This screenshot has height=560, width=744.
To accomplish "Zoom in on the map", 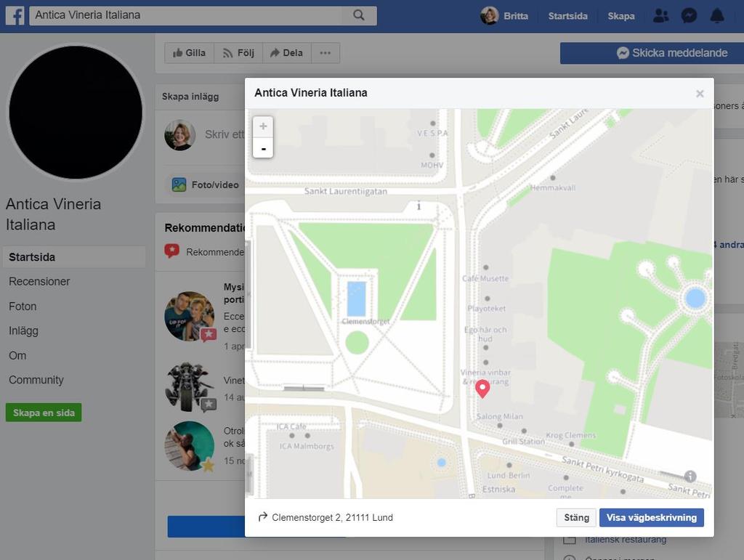I will (263, 126).
